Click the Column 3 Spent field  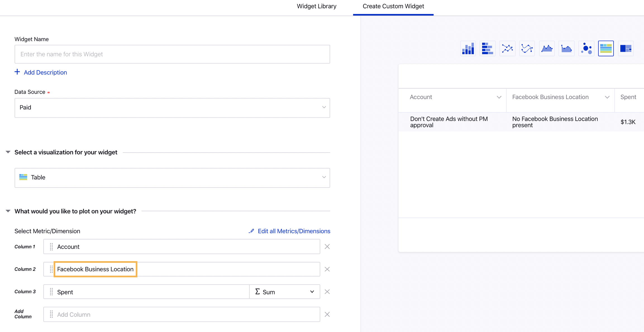(x=146, y=292)
